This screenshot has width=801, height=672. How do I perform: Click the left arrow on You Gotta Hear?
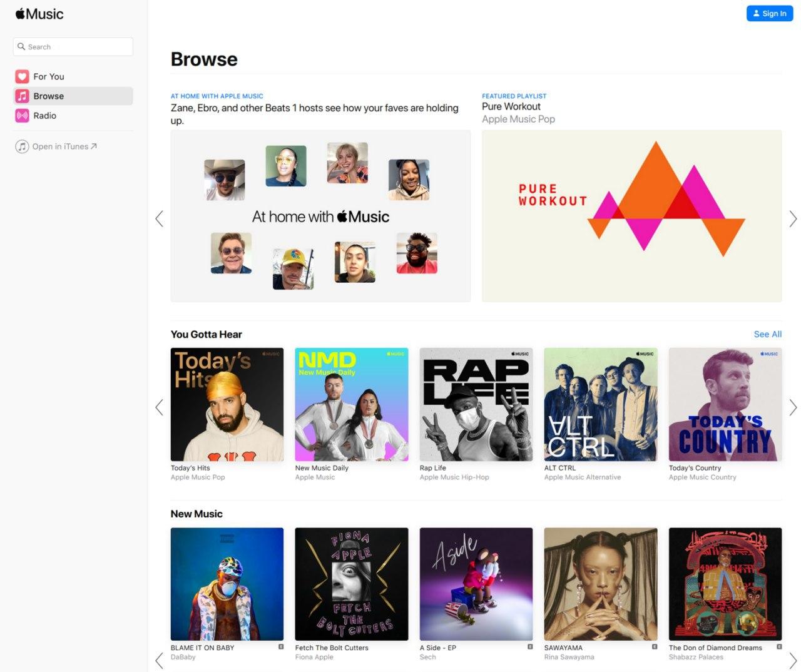click(158, 407)
